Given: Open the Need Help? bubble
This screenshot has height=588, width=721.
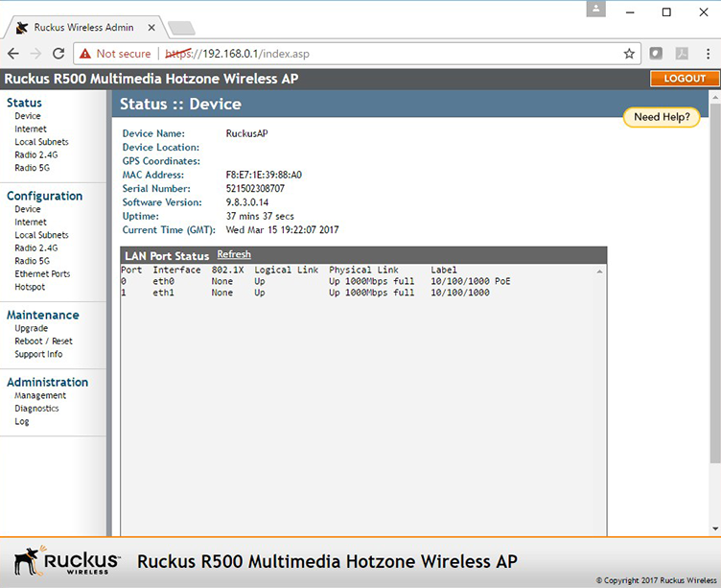Looking at the screenshot, I should click(x=662, y=117).
